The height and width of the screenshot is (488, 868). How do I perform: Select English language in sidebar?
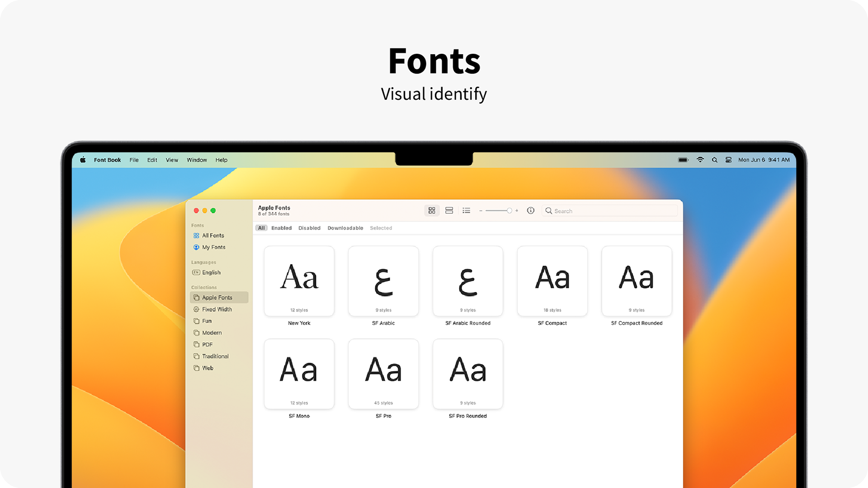[x=219, y=272]
